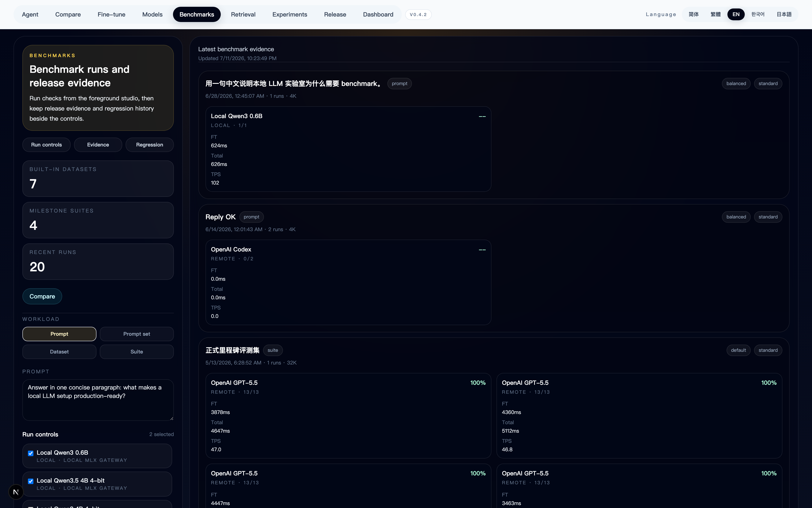Image resolution: width=812 pixels, height=508 pixels.
Task: Click the 'prompt' tag beside the Chinese benchmark title
Action: click(399, 84)
